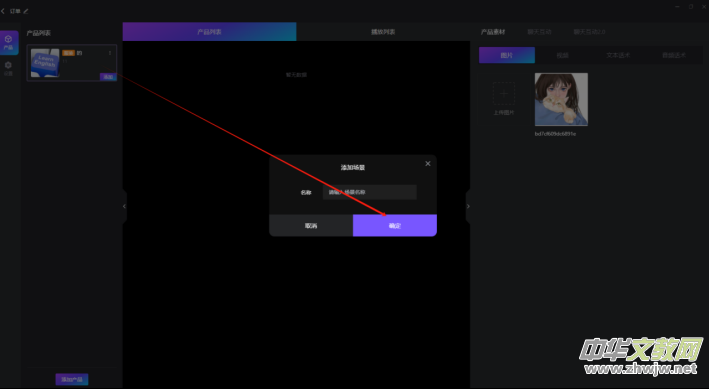Click the 确定 button in the dialog
The height and width of the screenshot is (389, 709).
coord(395,225)
